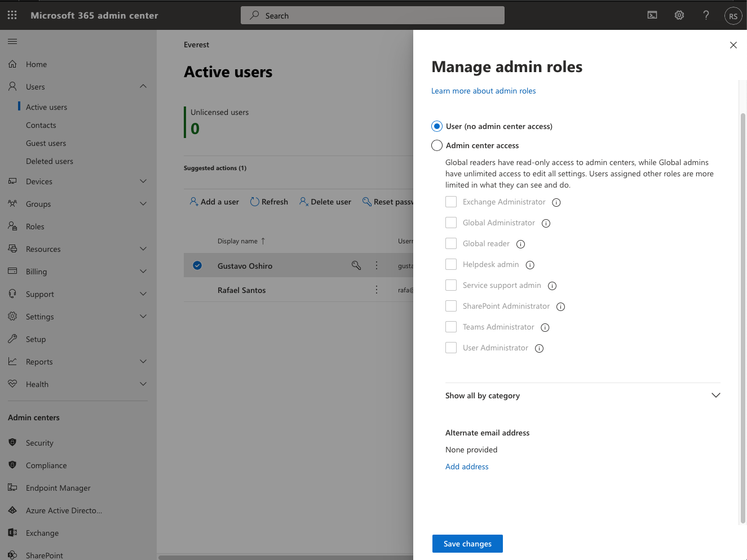
Task: Check the SharePoint Administrator checkbox
Action: point(451,306)
